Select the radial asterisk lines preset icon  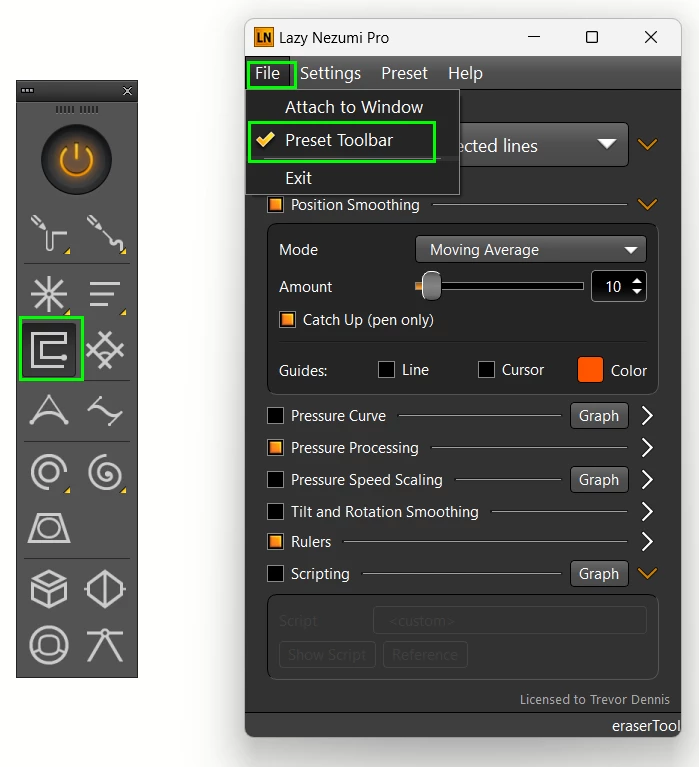pyautogui.click(x=49, y=294)
